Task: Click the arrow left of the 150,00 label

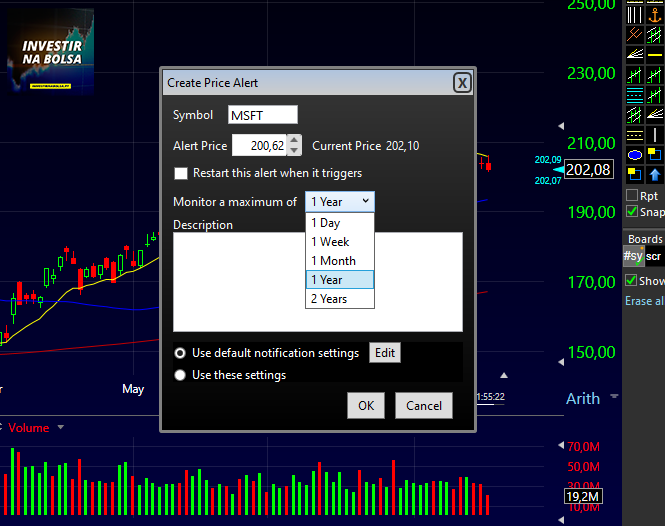Action: [x=561, y=362]
